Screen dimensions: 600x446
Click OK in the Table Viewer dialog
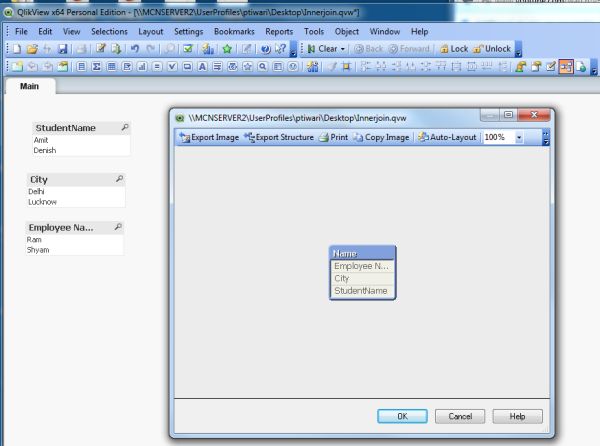pos(402,416)
